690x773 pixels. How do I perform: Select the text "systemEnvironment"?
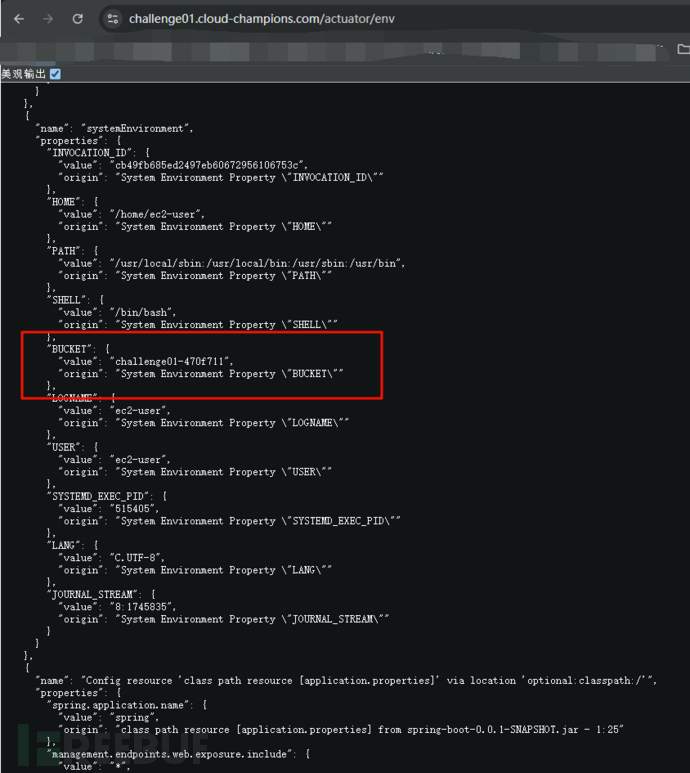(x=135, y=129)
